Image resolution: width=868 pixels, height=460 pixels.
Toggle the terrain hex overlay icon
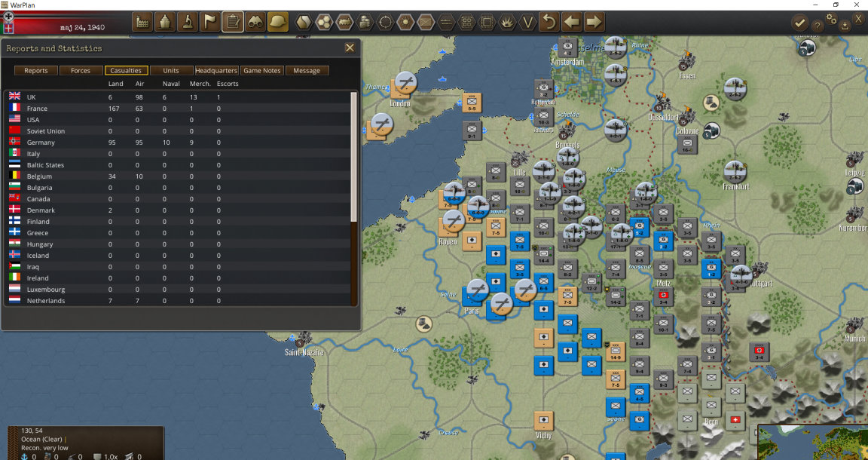(x=304, y=22)
